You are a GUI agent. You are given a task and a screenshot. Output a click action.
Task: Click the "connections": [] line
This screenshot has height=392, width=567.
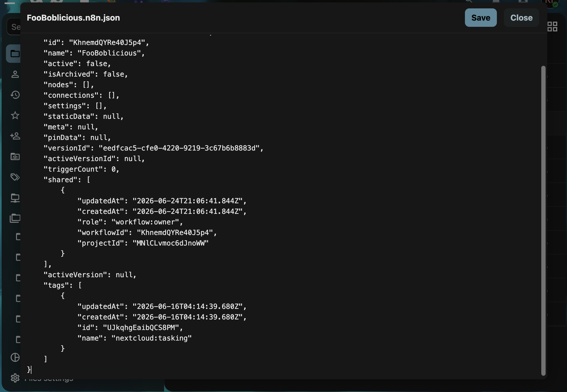82,95
